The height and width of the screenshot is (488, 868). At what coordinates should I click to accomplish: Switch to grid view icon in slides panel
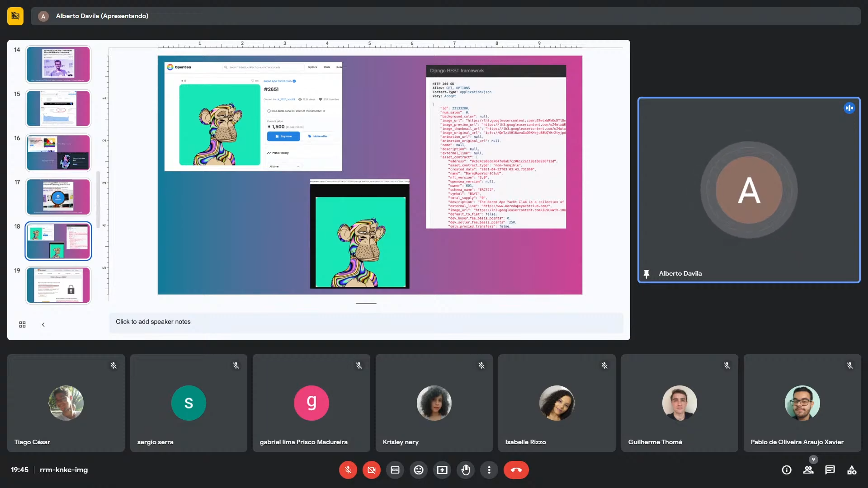[22, 324]
